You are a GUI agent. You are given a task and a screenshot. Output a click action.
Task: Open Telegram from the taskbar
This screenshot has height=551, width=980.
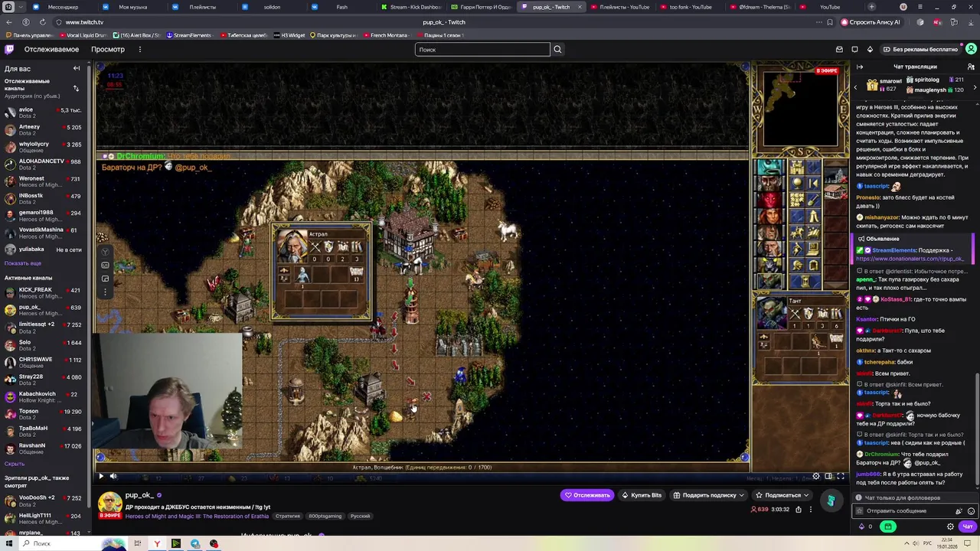[195, 543]
